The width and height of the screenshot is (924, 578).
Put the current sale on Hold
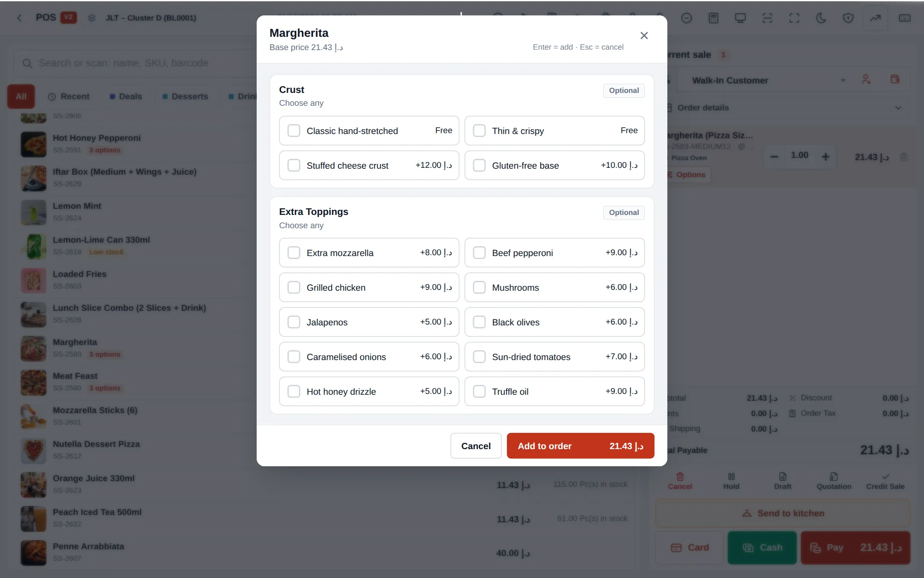point(731,481)
